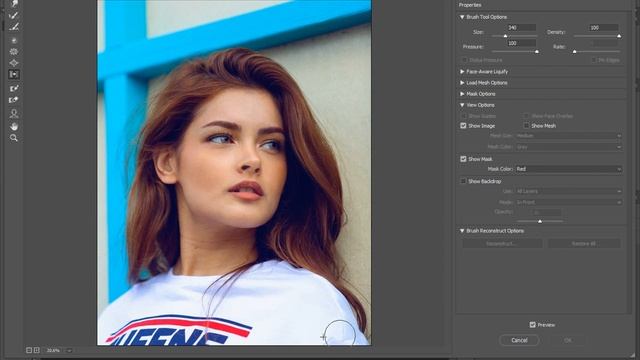Click the Restore All button

click(584, 244)
